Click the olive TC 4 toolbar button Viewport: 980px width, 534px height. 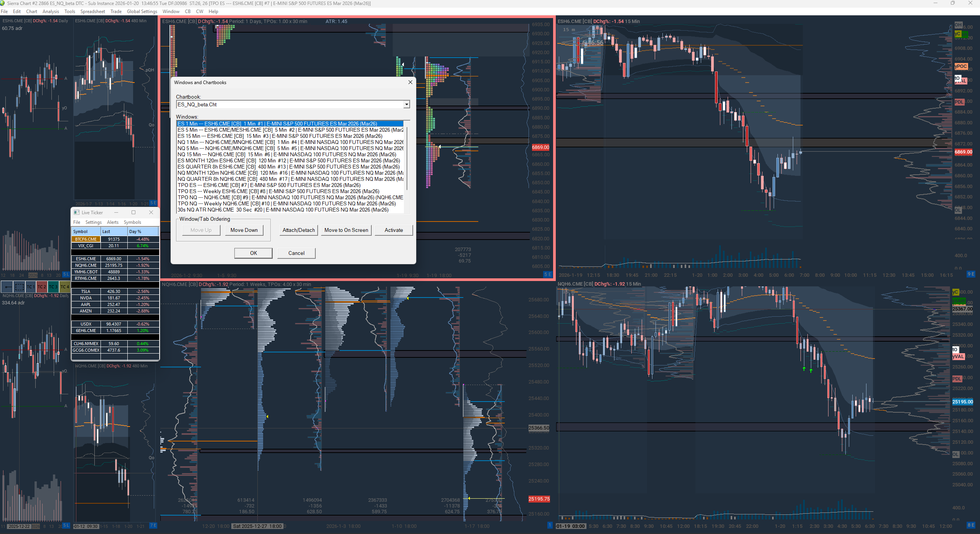coord(64,287)
